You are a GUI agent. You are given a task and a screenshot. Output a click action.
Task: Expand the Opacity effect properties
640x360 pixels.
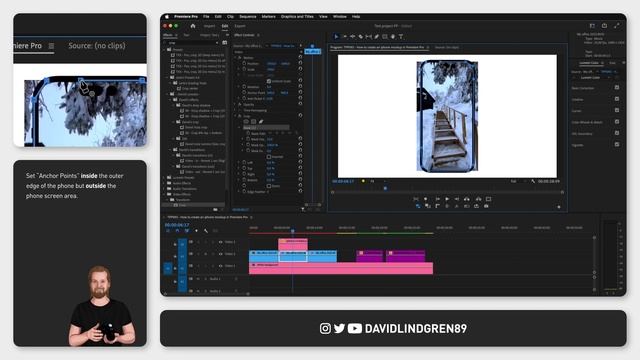coord(236,104)
